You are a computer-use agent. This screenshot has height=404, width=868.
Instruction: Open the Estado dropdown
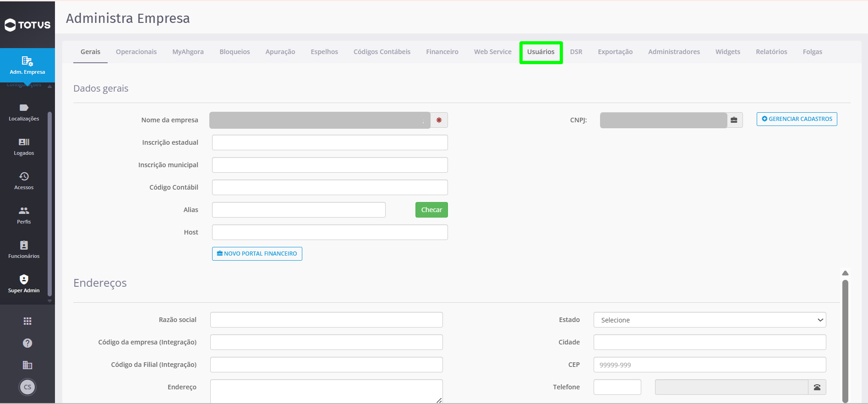coord(710,320)
